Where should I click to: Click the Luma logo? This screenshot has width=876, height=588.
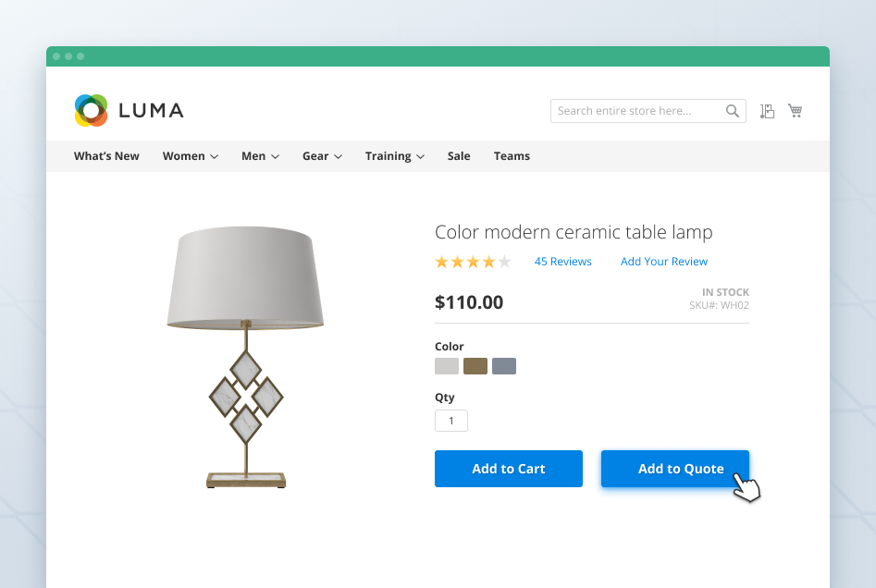click(x=129, y=110)
